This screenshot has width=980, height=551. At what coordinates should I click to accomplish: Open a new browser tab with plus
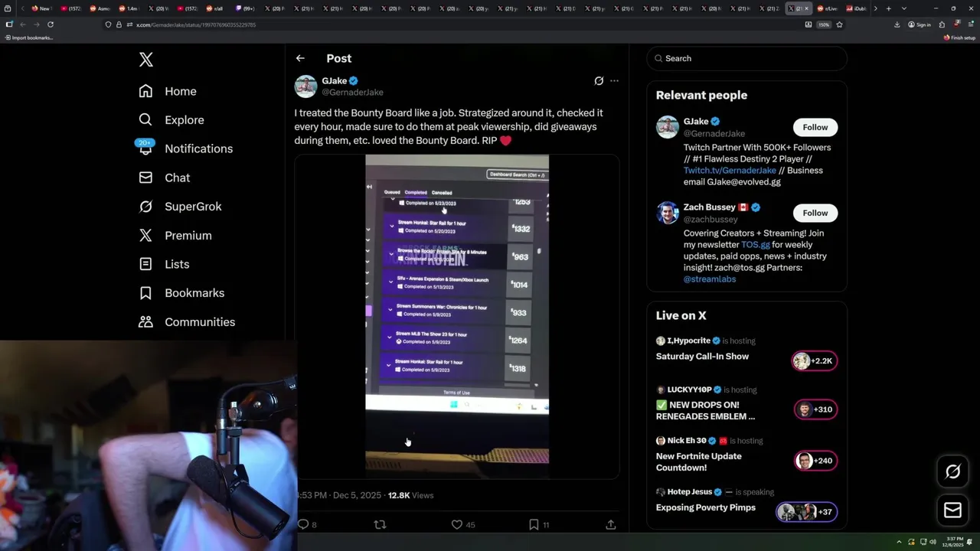pyautogui.click(x=888, y=8)
